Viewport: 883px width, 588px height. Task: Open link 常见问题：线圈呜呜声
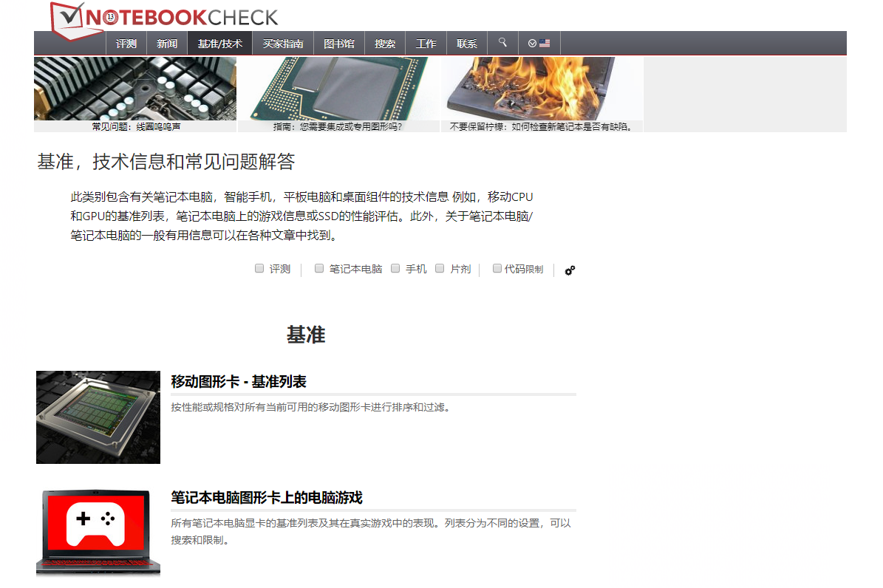[136, 127]
